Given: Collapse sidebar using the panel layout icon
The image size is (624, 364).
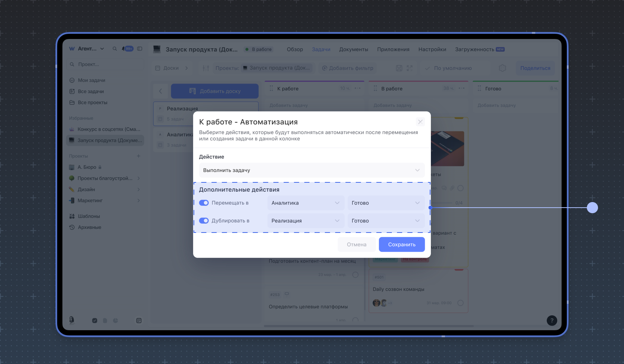Looking at the screenshot, I should tap(140, 49).
